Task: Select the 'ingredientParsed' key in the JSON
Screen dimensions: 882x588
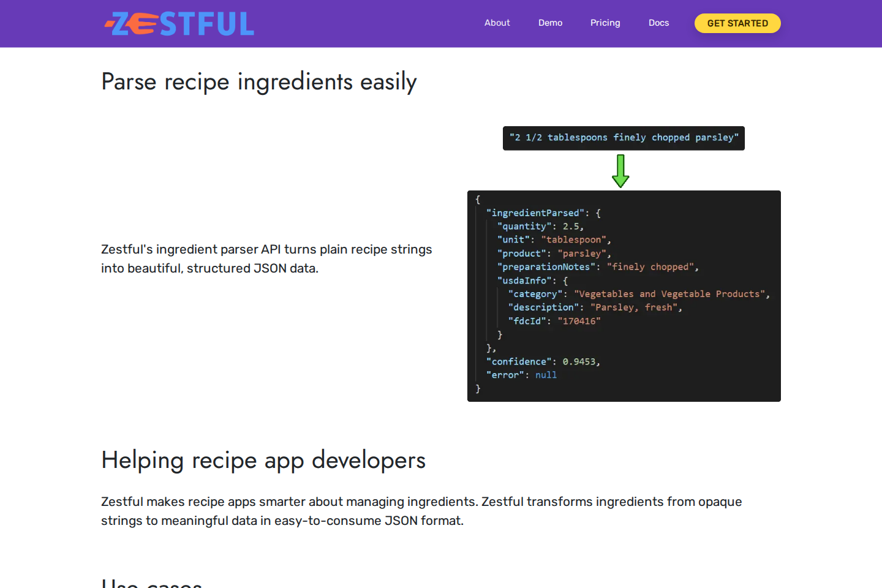Action: (535, 213)
